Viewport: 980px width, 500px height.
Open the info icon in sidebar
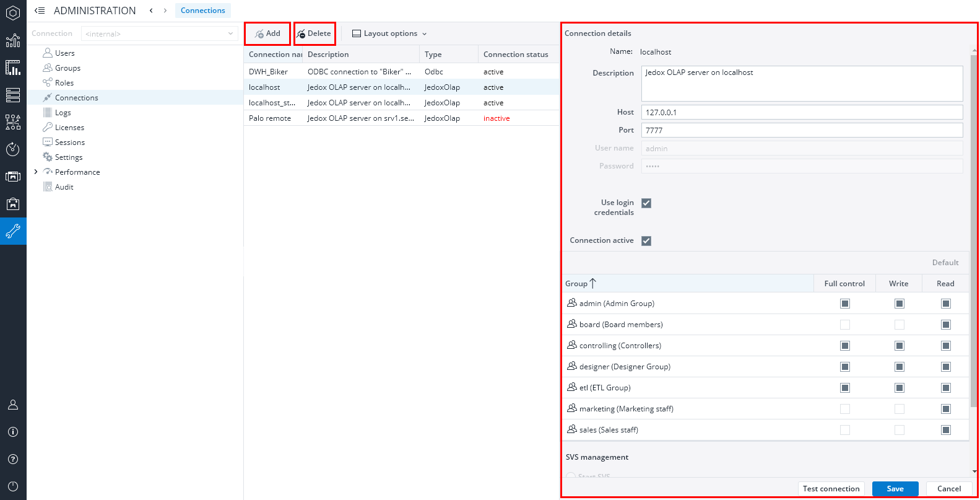[x=13, y=432]
